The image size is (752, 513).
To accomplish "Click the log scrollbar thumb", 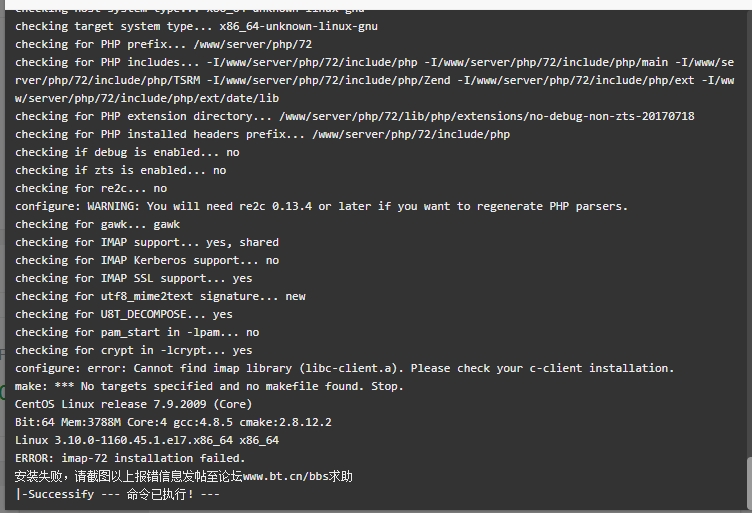I will pos(749,483).
